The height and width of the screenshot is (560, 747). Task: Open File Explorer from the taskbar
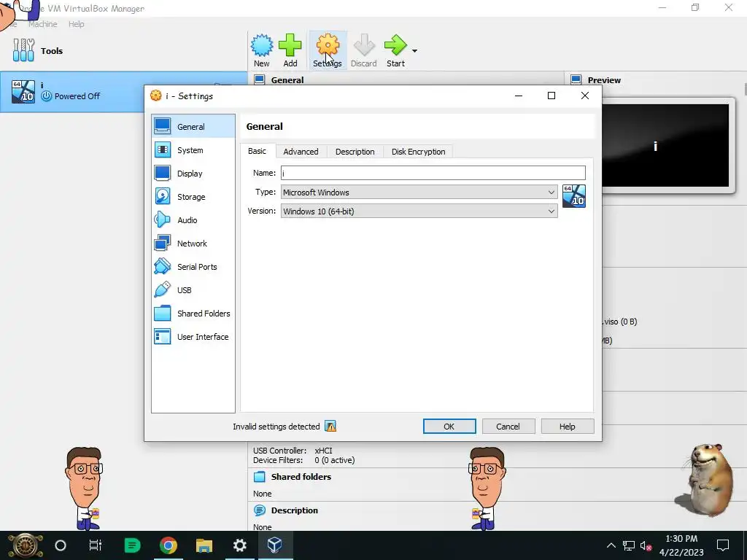click(x=204, y=545)
